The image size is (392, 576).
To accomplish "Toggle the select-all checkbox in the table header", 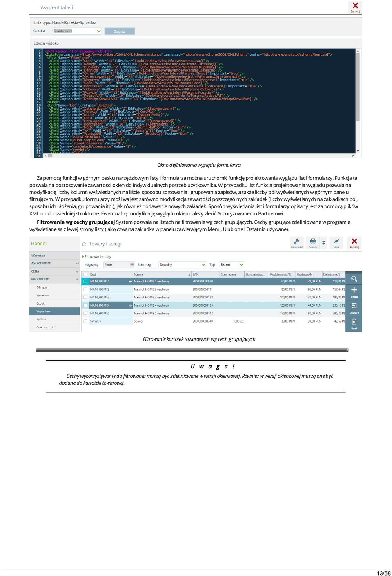I will click(x=85, y=274).
